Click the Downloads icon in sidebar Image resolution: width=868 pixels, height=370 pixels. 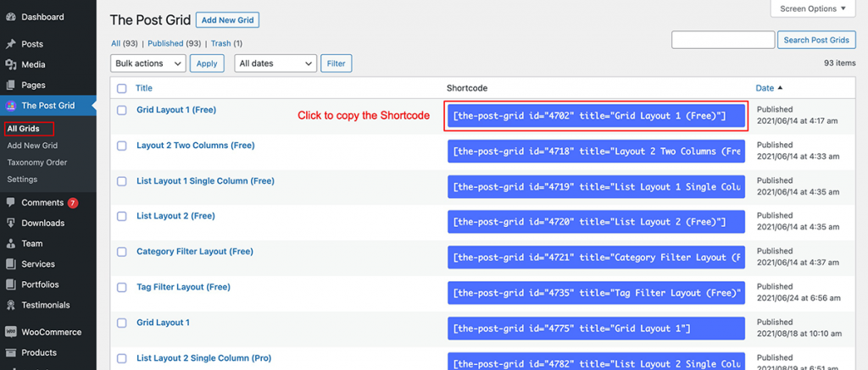click(10, 223)
